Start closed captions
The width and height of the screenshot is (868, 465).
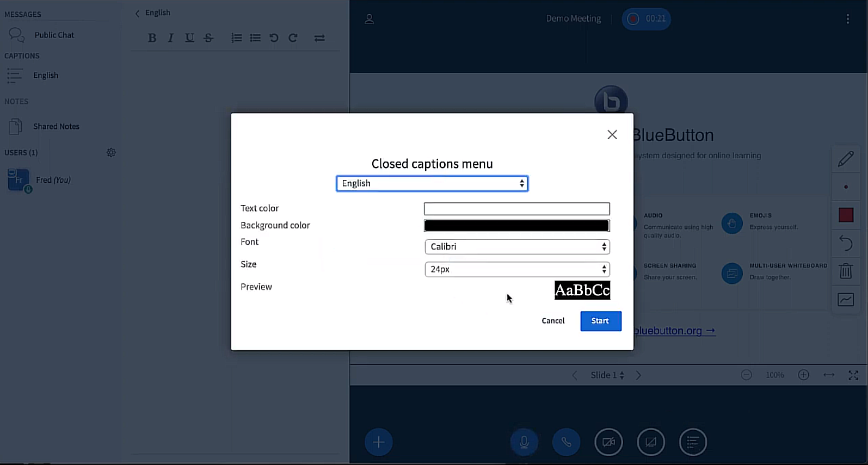click(601, 321)
